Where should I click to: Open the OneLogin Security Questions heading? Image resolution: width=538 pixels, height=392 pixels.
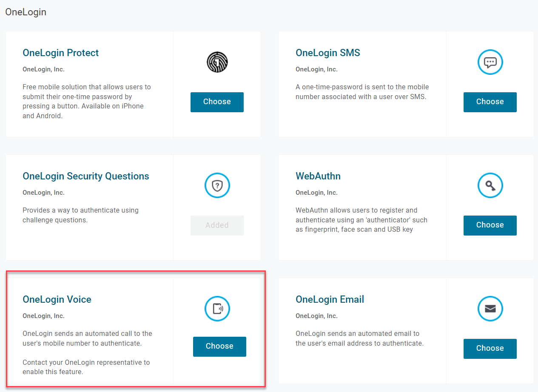click(85, 176)
